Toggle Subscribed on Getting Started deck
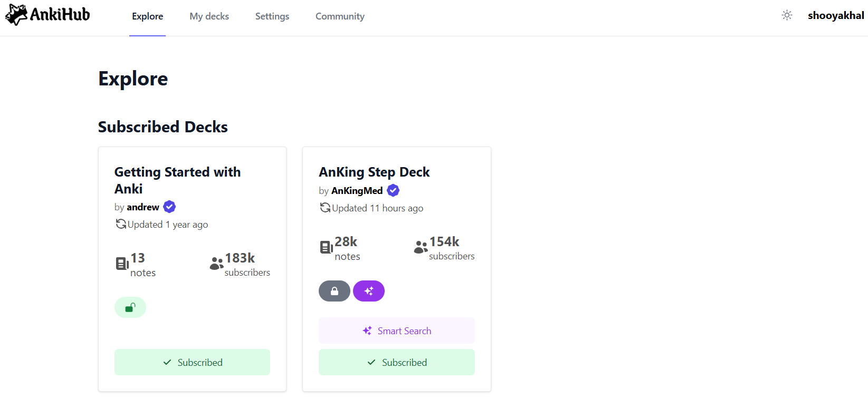The height and width of the screenshot is (408, 868). click(192, 362)
